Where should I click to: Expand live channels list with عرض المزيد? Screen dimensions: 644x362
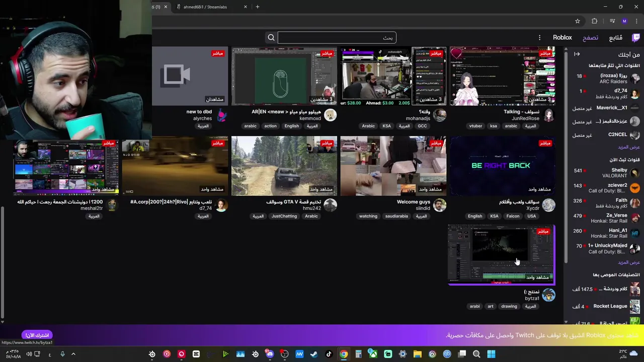[x=629, y=262]
